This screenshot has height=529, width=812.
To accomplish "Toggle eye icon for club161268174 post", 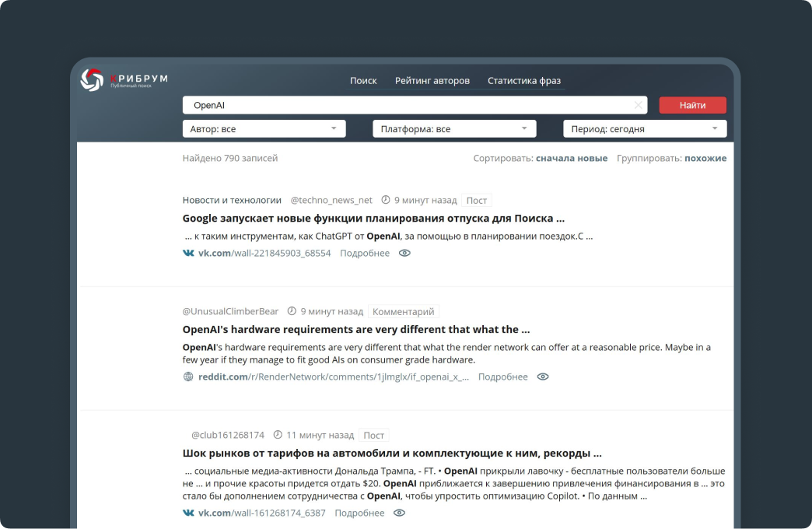I will pyautogui.click(x=399, y=513).
